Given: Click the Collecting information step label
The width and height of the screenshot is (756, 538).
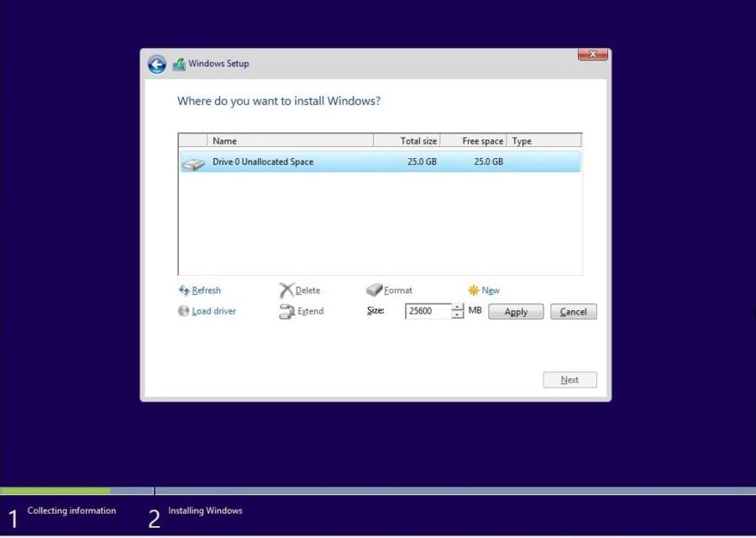Looking at the screenshot, I should pyautogui.click(x=71, y=510).
